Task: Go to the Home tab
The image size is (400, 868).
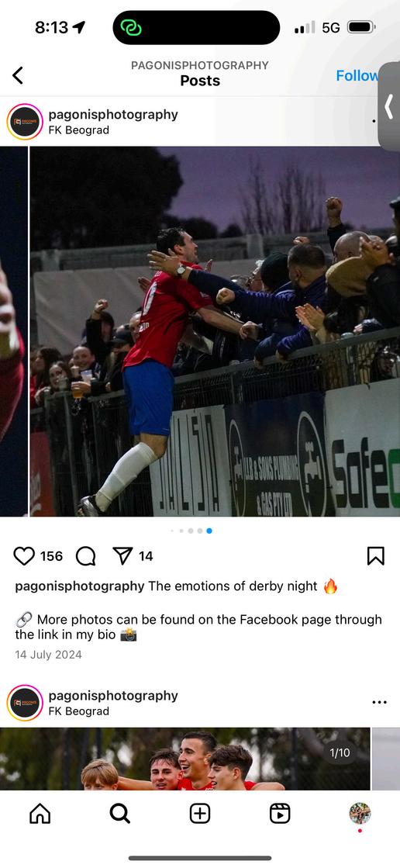Action: click(x=40, y=813)
